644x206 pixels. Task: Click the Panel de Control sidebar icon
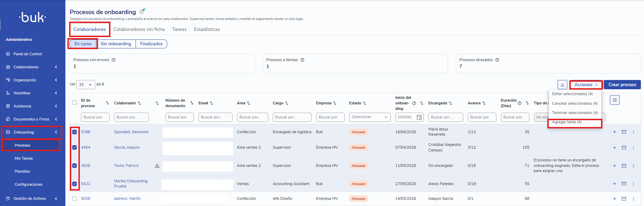coord(8,54)
